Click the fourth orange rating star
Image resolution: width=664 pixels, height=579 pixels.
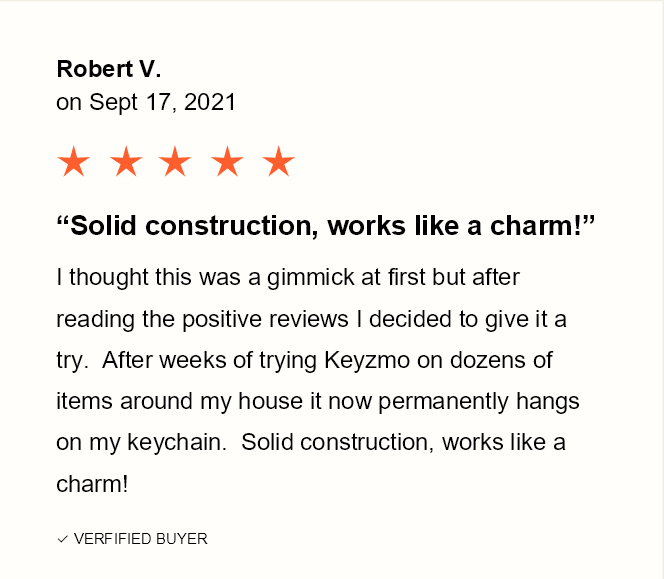coord(227,161)
